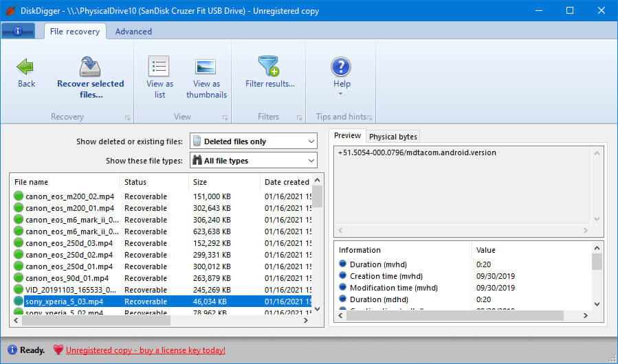Click preview pane scroll down arrow
The height and width of the screenshot is (364, 618).
point(597,218)
